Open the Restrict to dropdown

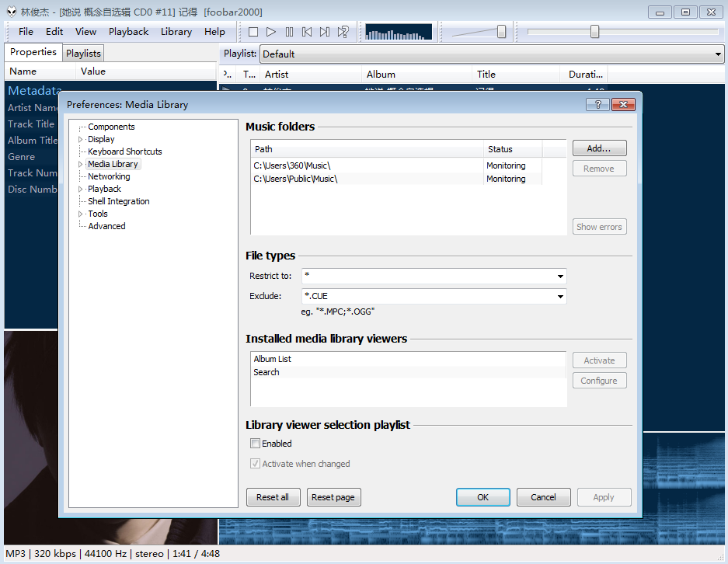(560, 277)
